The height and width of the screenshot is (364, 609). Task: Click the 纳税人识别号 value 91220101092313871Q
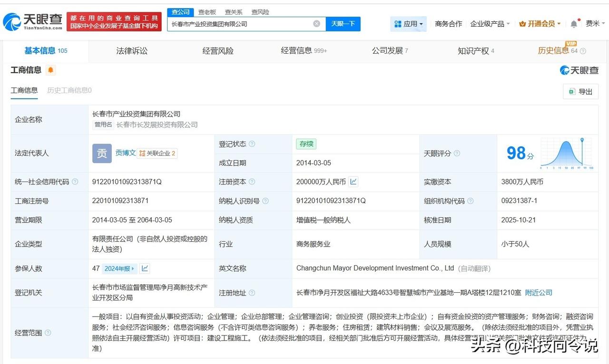[x=331, y=201]
